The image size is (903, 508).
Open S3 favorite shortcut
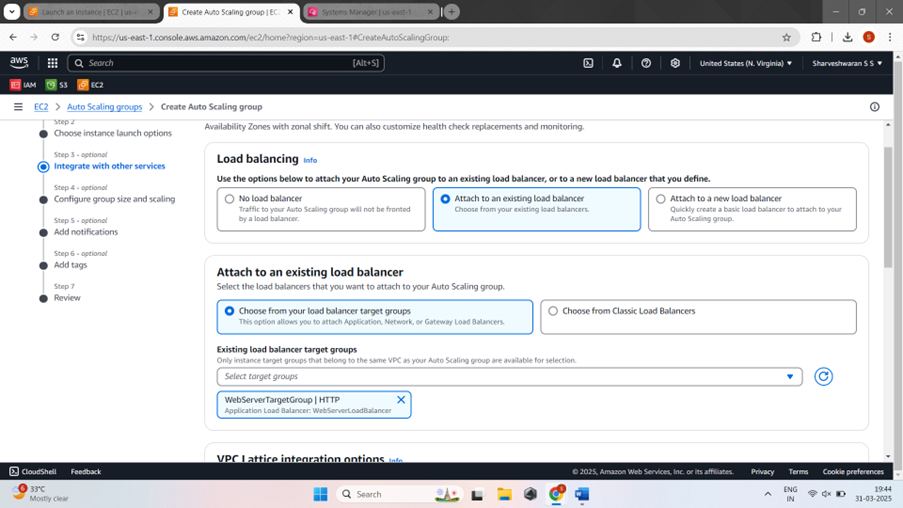click(x=56, y=85)
